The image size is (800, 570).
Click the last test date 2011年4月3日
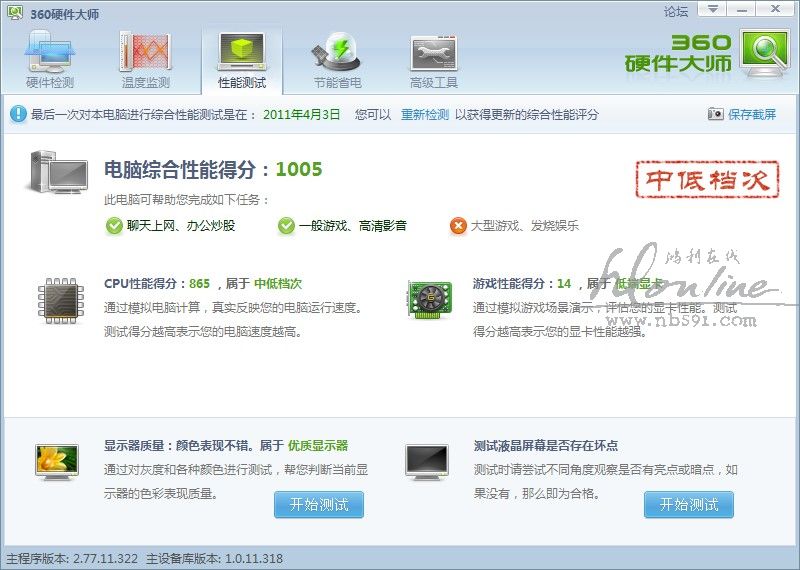tap(302, 114)
